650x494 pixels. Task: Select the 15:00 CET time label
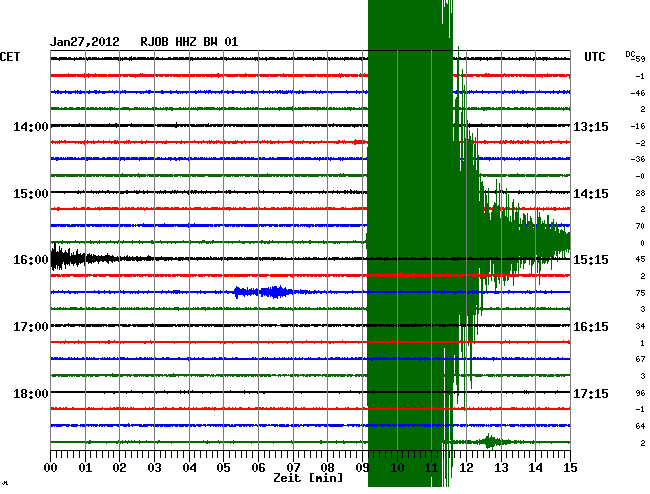pos(31,194)
